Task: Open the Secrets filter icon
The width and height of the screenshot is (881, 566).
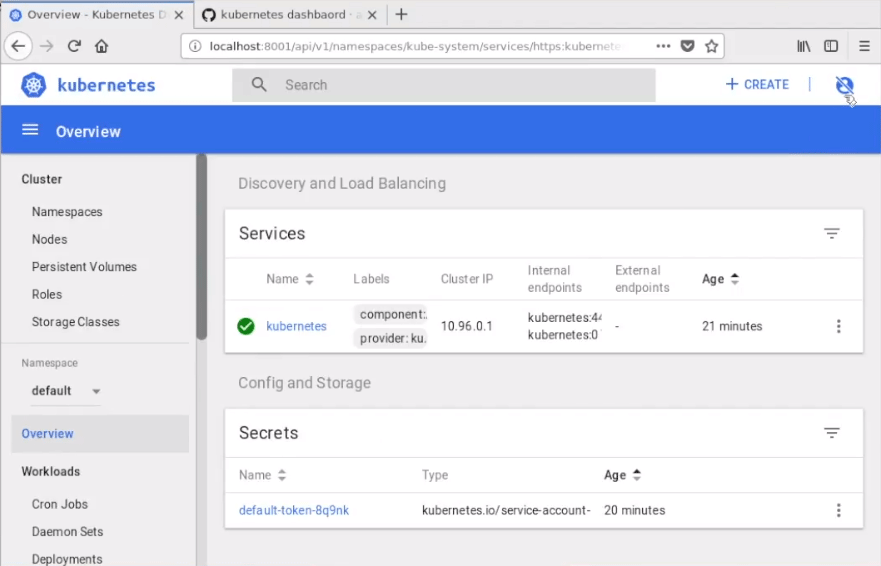Action: point(832,432)
